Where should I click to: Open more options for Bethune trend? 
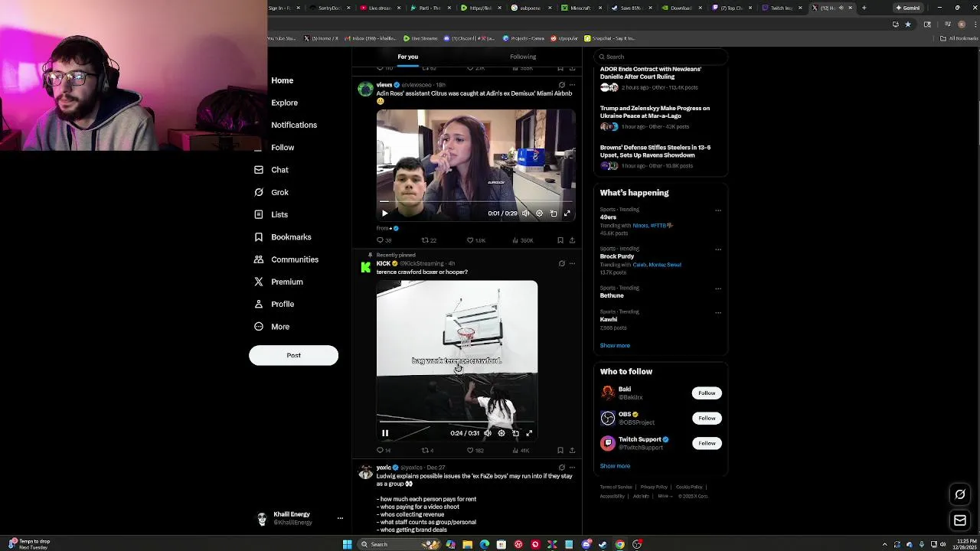pyautogui.click(x=718, y=289)
